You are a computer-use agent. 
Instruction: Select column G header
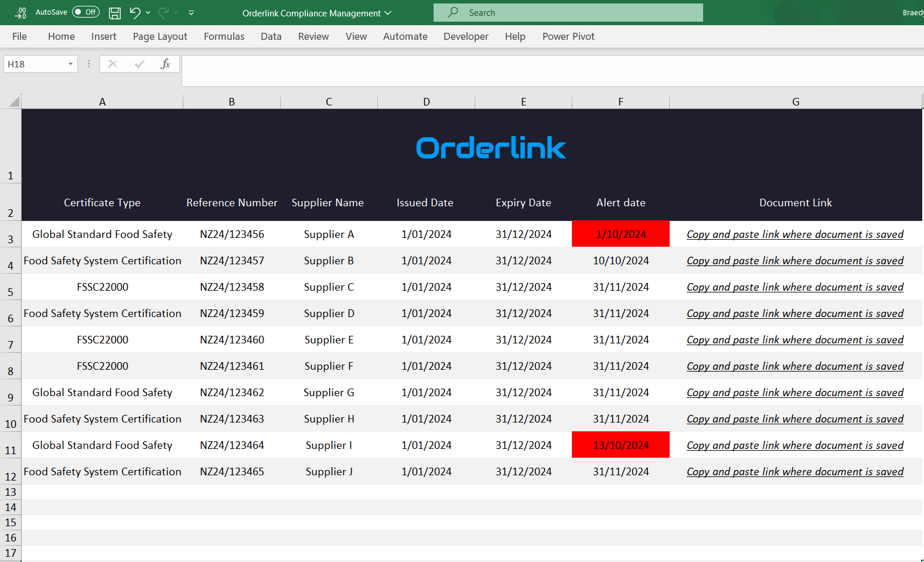point(796,102)
